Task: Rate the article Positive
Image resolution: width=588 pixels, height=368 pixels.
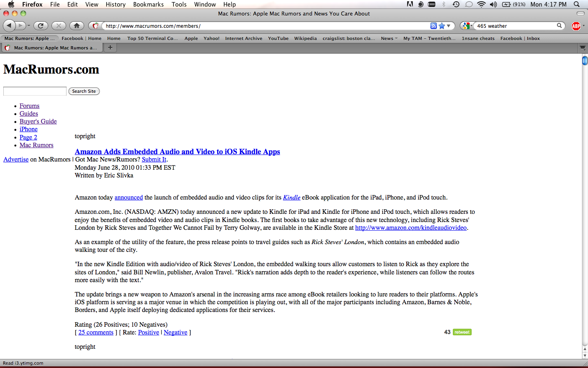Action: [149, 332]
